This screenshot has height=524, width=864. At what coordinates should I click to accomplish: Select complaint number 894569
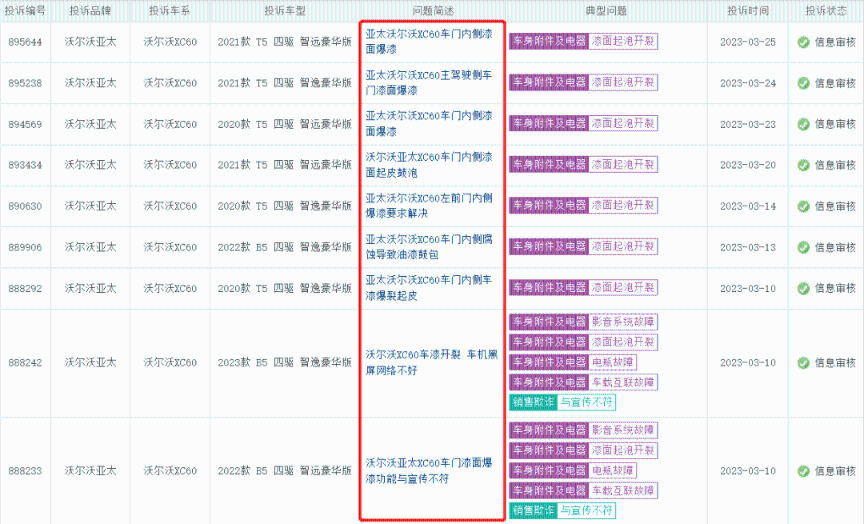coord(25,124)
